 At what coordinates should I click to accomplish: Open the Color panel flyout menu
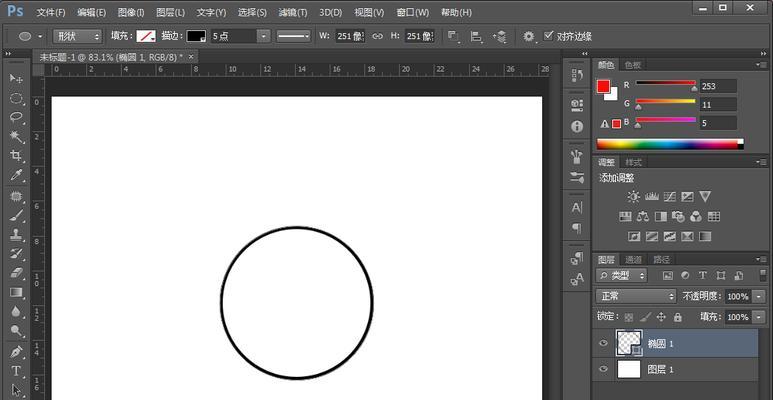pos(761,65)
